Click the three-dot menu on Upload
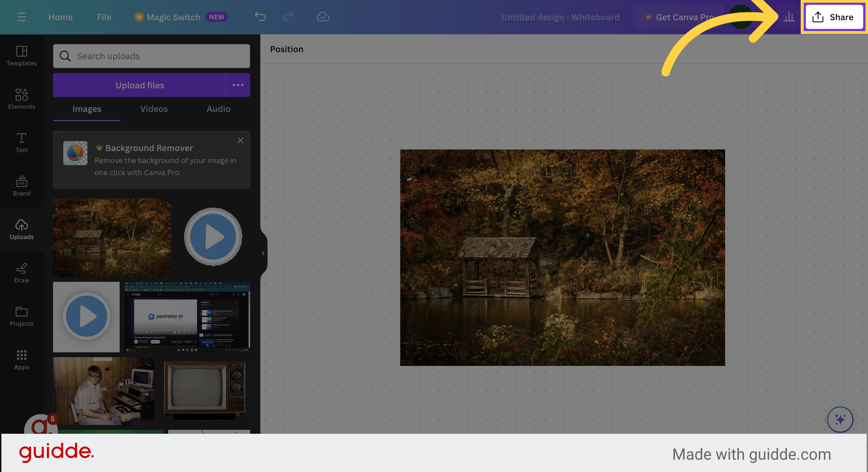The image size is (868, 472). click(237, 85)
